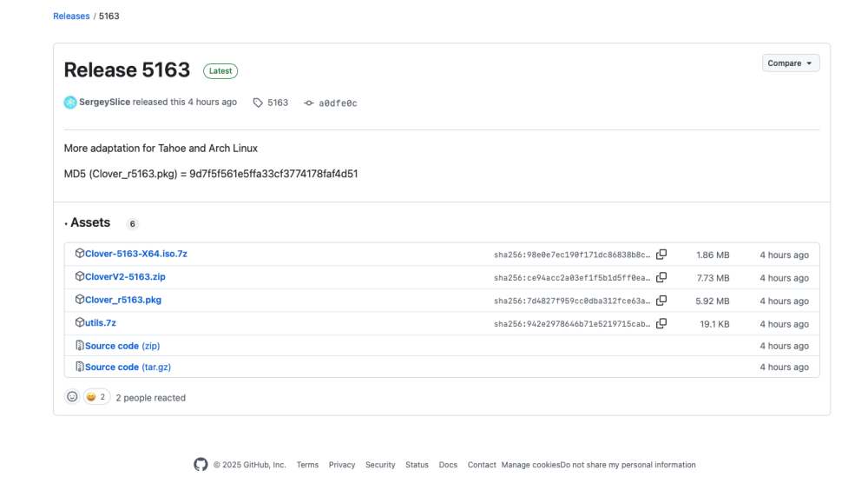The height and width of the screenshot is (490, 868).
Task: Click the commit icon next to a0dfe0c
Action: point(309,103)
